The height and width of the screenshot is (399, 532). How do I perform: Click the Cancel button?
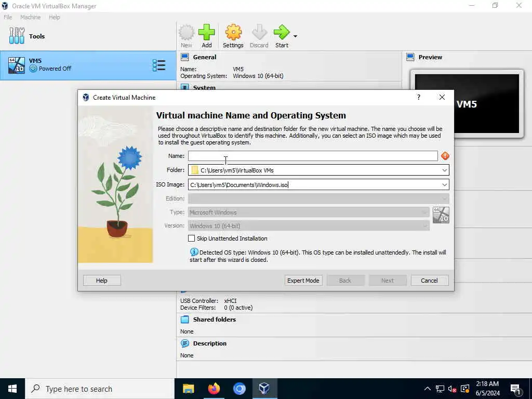pos(430,281)
